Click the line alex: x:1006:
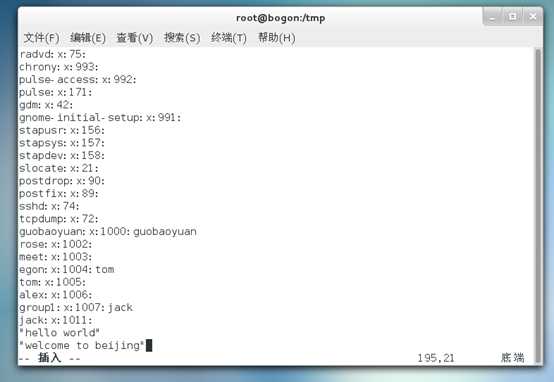This screenshot has height=382, width=554. coord(55,295)
